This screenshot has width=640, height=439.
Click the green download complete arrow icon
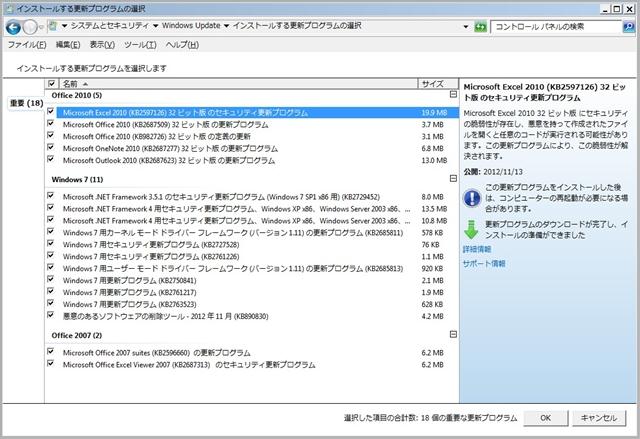(x=471, y=230)
